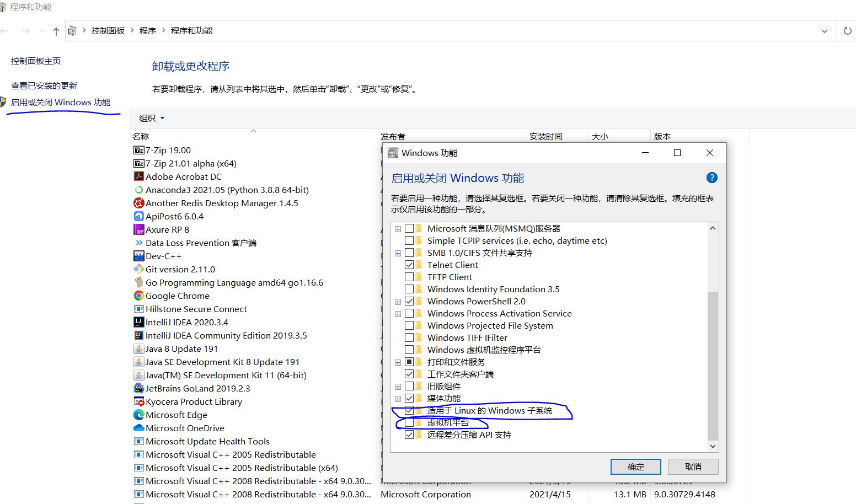Image resolution: width=856 pixels, height=504 pixels.
Task: Click the Windows Features title bar icon
Action: pyautogui.click(x=393, y=153)
